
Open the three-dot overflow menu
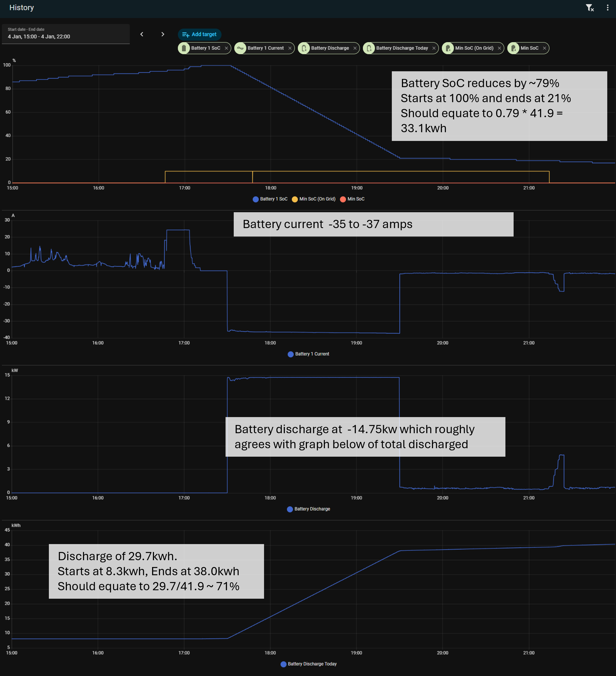(x=607, y=8)
